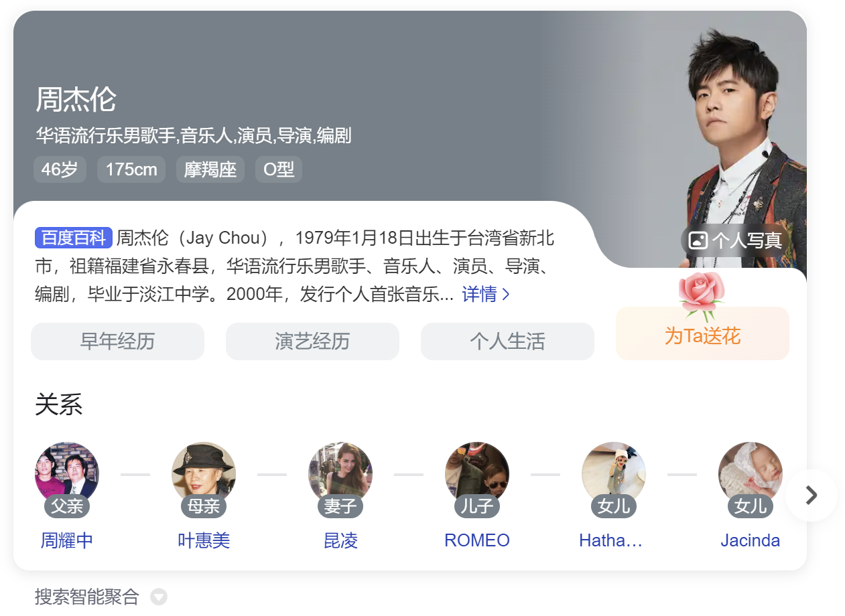Expand 搜索智能聚合 dropdown triangle
Screen dimensions: 845x616
pos(159,596)
